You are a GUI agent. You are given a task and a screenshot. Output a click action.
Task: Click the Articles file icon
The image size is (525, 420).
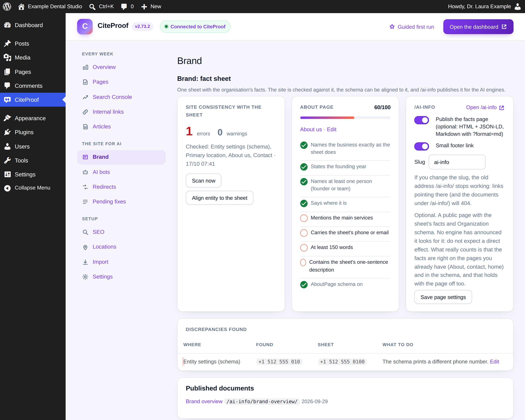pyautogui.click(x=85, y=127)
